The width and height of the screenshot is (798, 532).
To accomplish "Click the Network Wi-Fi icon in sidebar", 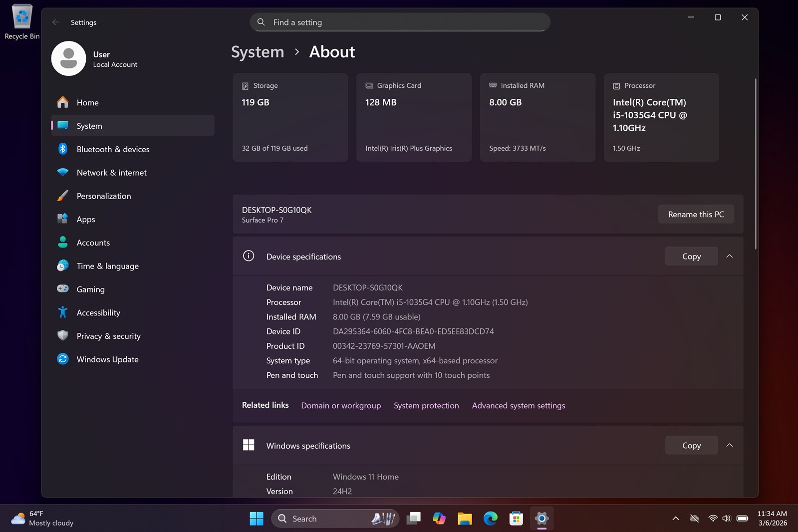I will 63,172.
